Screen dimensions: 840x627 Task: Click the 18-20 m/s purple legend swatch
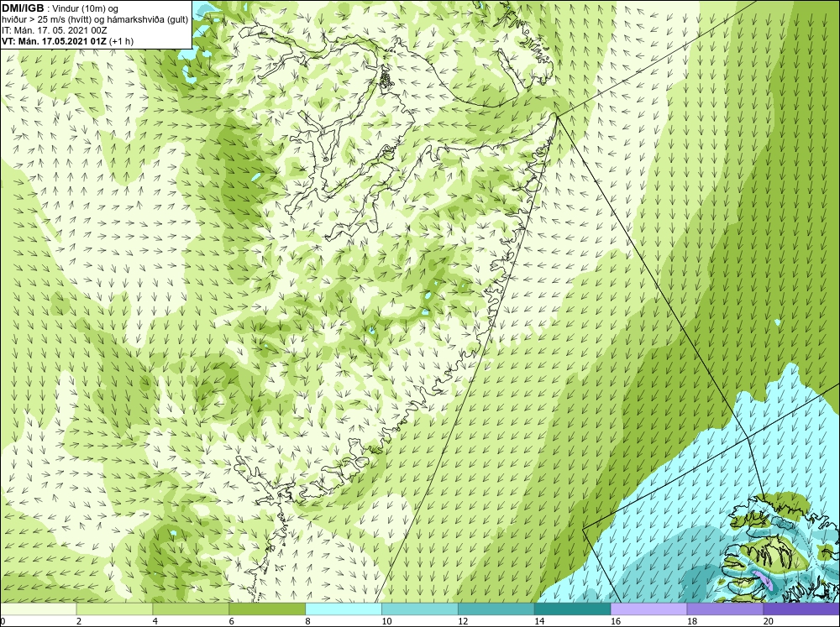[726, 609]
